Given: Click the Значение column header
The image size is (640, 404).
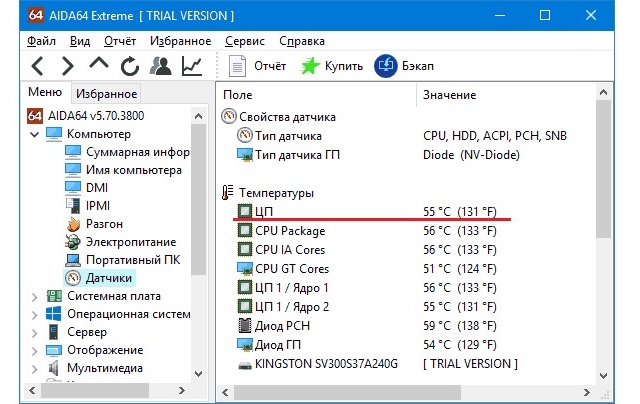Looking at the screenshot, I should [x=449, y=95].
